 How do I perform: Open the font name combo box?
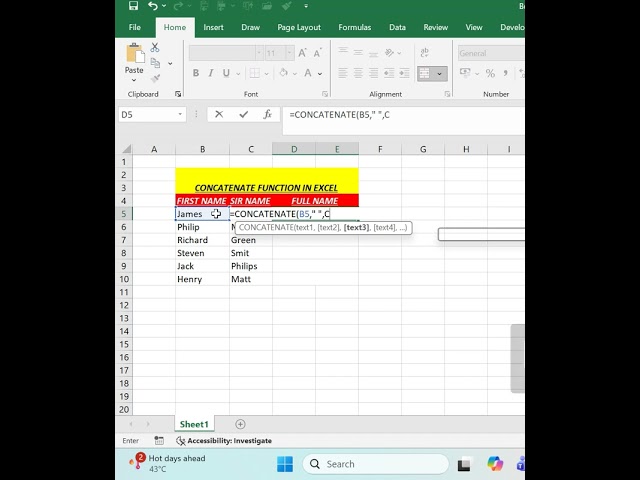(x=226, y=53)
